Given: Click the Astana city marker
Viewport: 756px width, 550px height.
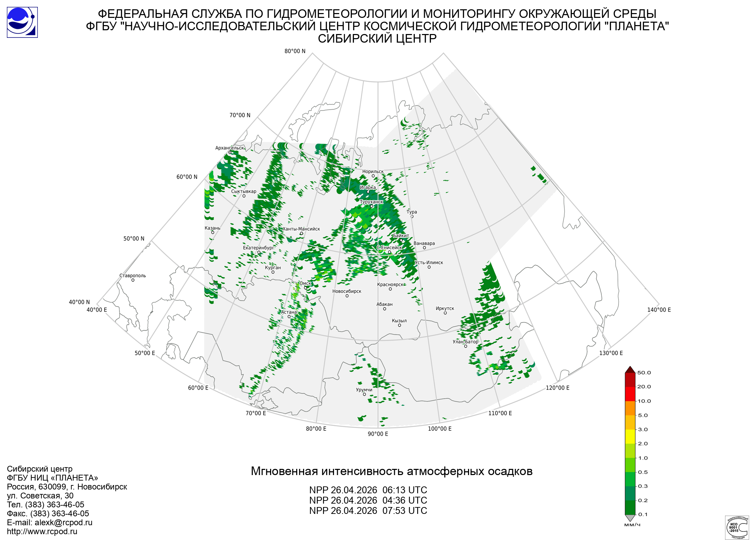Looking at the screenshot, I should pyautogui.click(x=289, y=317).
